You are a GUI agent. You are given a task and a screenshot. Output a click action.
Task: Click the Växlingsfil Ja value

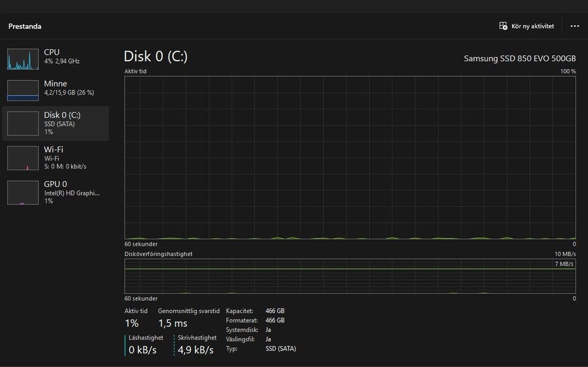pos(268,339)
